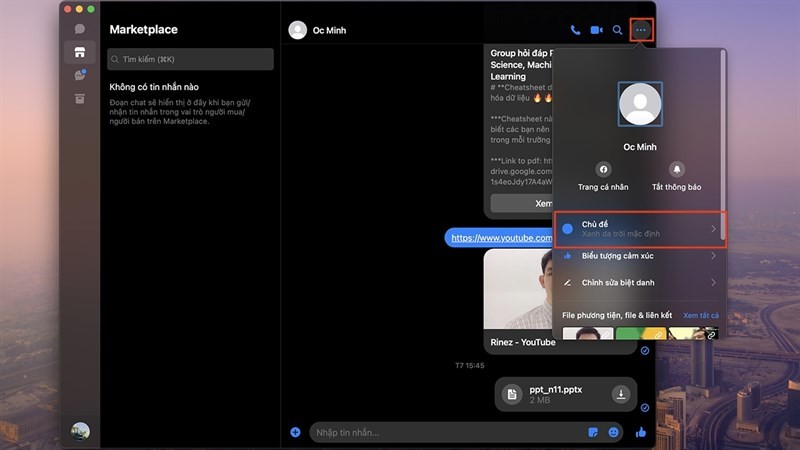This screenshot has width=800, height=450.
Task: Open the Chats bubble icon in sidebar
Action: point(79,29)
